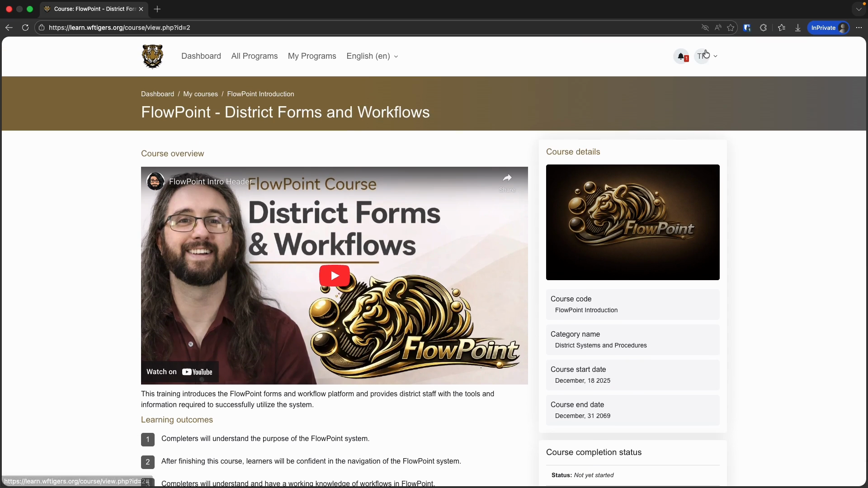Expand the tab search chevron
Viewport: 868px width, 488px height.
pos(859,9)
